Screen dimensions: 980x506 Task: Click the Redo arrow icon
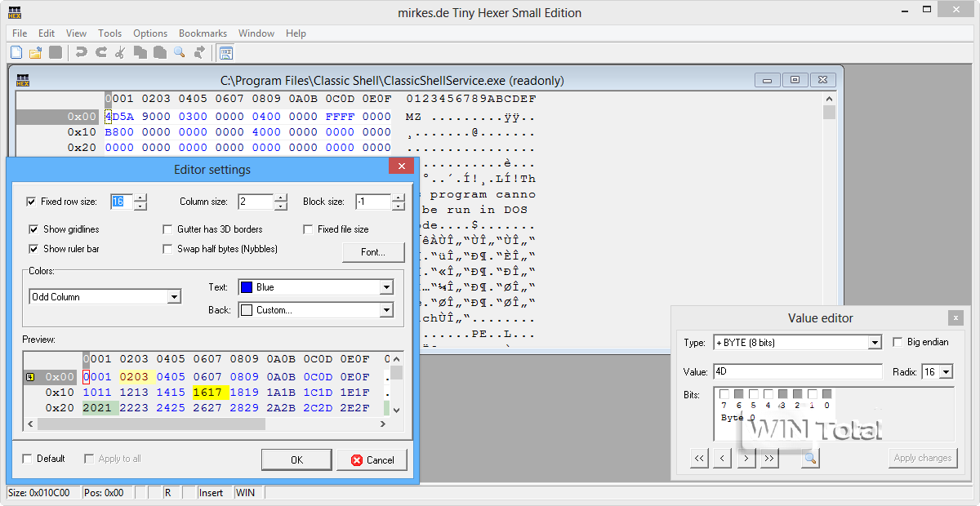(100, 53)
